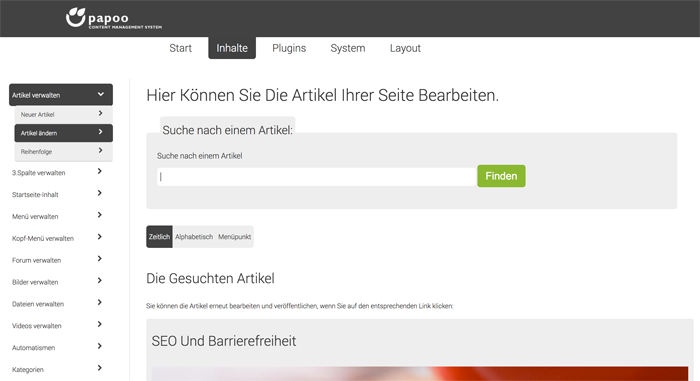Open Artikel verwalten menu item
The image size is (700, 381).
pyautogui.click(x=61, y=95)
